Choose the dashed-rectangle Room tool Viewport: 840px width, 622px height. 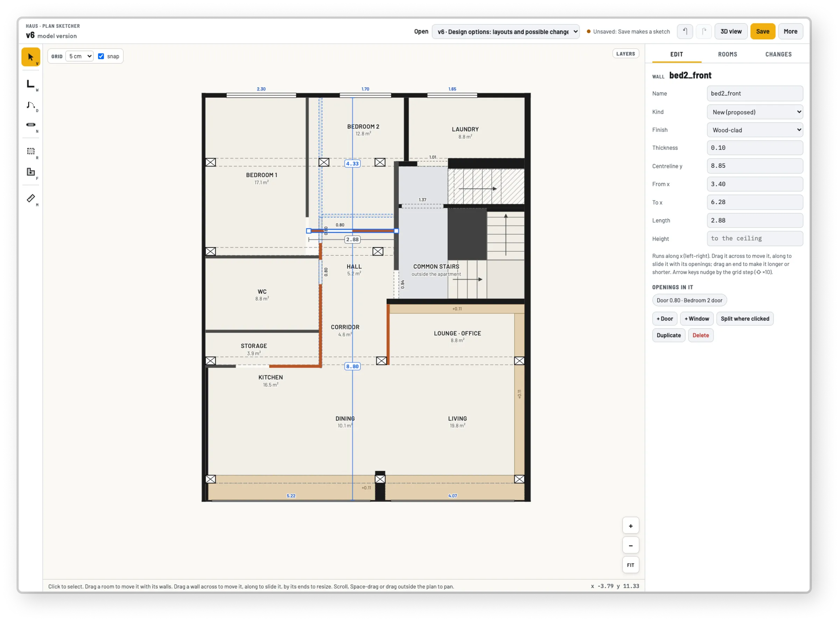[x=31, y=152]
